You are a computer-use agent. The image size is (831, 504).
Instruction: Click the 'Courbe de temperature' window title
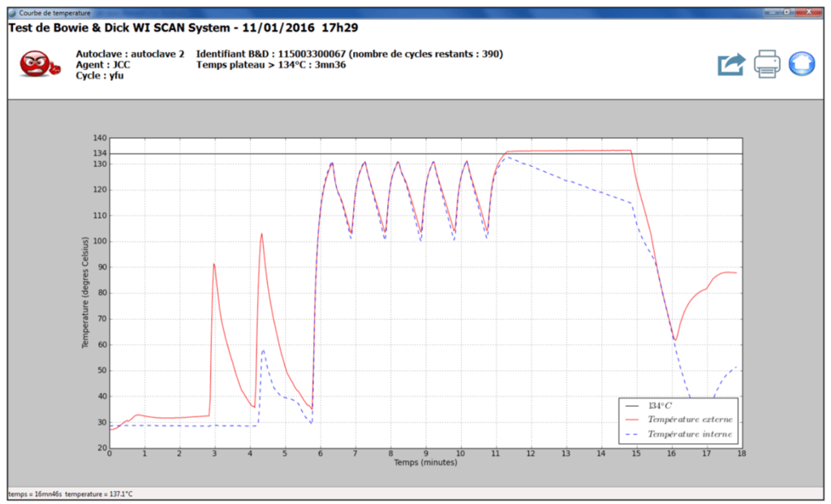coord(55,13)
